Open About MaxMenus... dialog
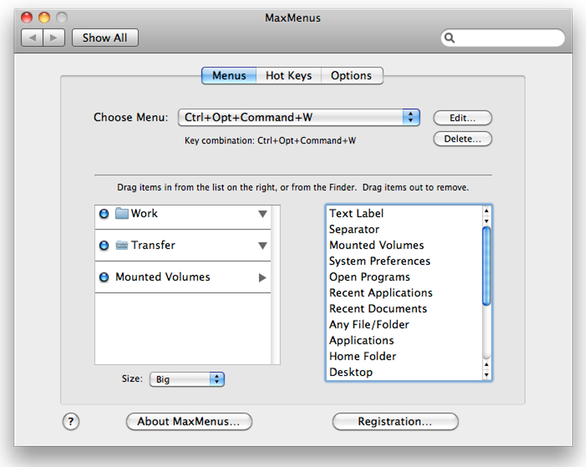 [189, 422]
